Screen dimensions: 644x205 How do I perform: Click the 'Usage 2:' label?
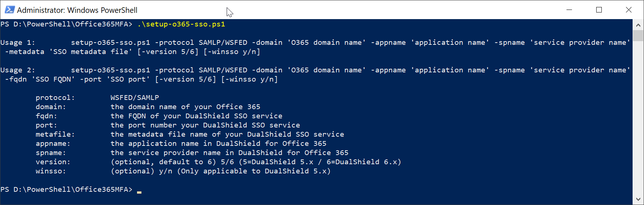(18, 70)
